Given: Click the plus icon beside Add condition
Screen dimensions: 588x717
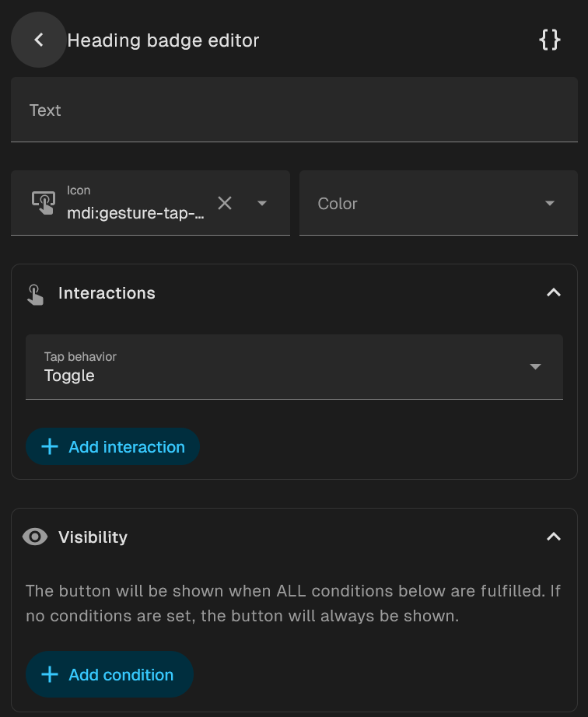Looking at the screenshot, I should coord(50,674).
